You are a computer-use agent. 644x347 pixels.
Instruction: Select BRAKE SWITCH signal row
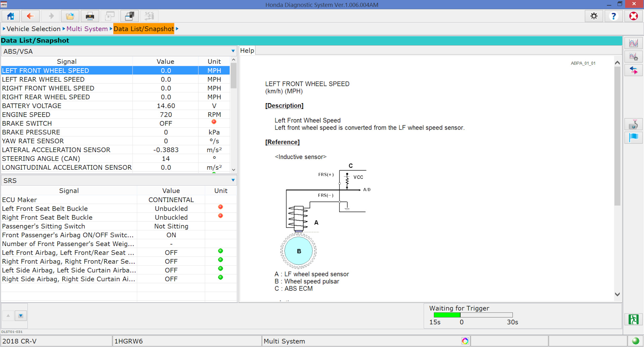[x=116, y=123]
